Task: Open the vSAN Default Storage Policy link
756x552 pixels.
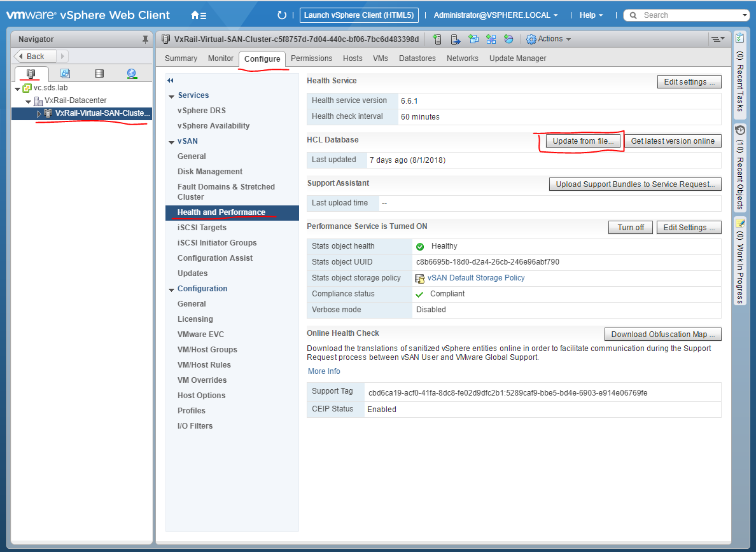Action: [x=476, y=278]
